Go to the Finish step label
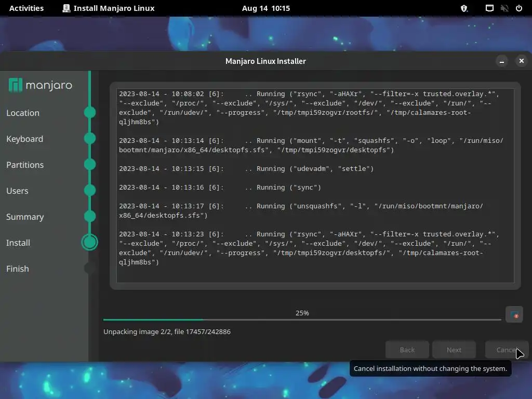This screenshot has height=399, width=532. [18, 269]
